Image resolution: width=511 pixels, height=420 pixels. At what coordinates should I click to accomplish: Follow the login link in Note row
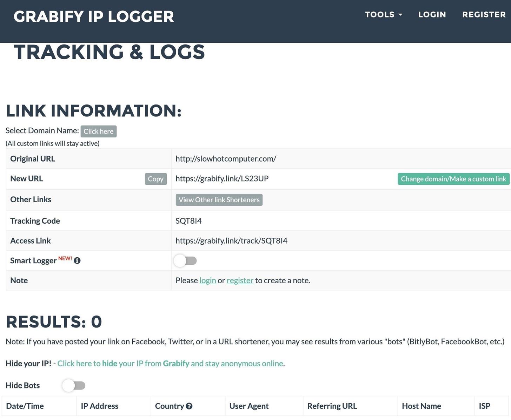click(x=208, y=280)
